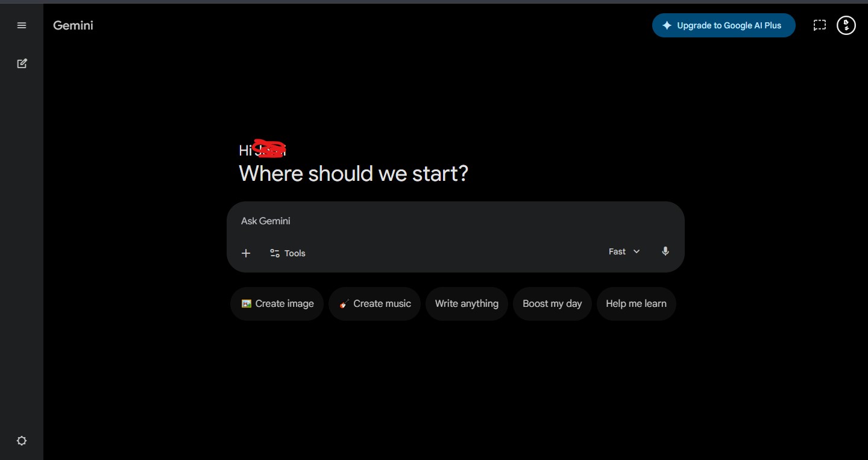
Task: Click the picture icon on Create image
Action: 246,304
